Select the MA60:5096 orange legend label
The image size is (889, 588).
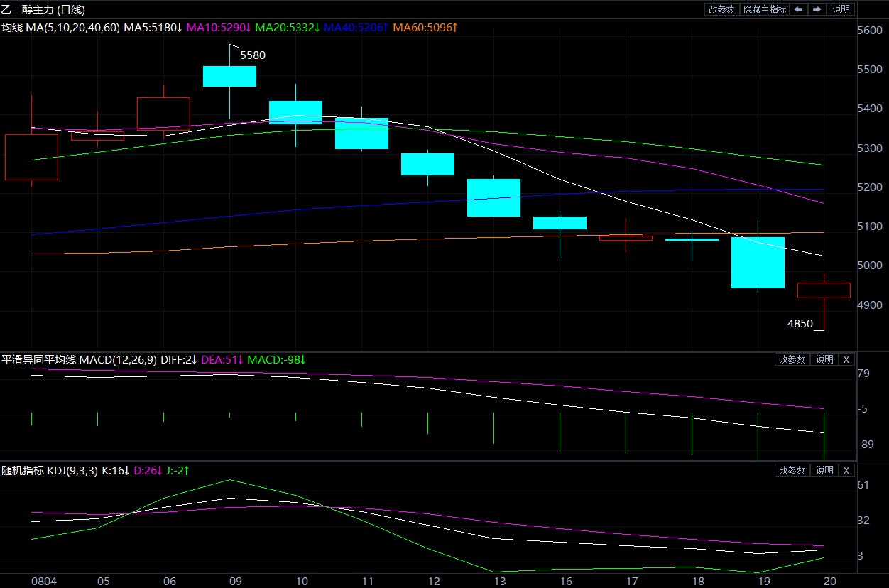coord(425,28)
